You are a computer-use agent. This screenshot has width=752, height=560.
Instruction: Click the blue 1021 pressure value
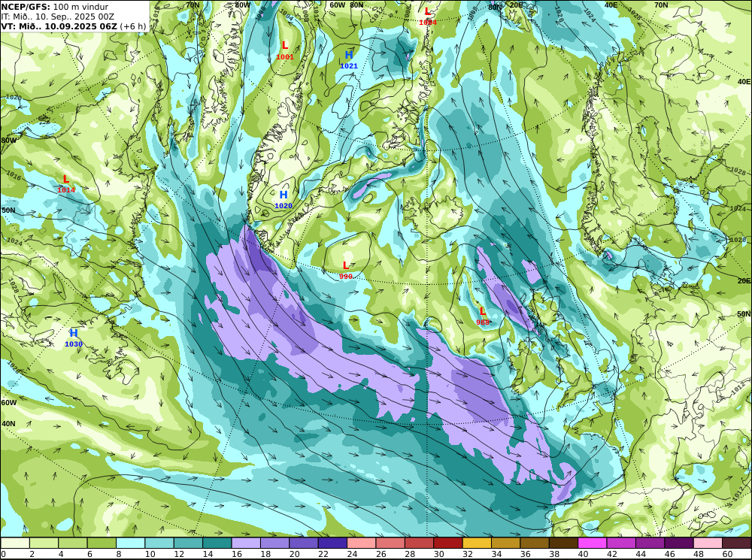[349, 66]
